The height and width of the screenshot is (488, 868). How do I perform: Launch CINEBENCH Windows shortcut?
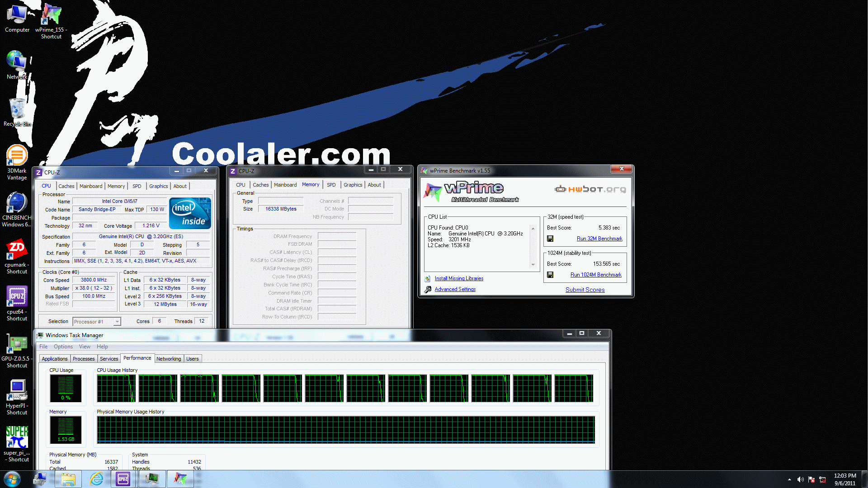point(17,209)
